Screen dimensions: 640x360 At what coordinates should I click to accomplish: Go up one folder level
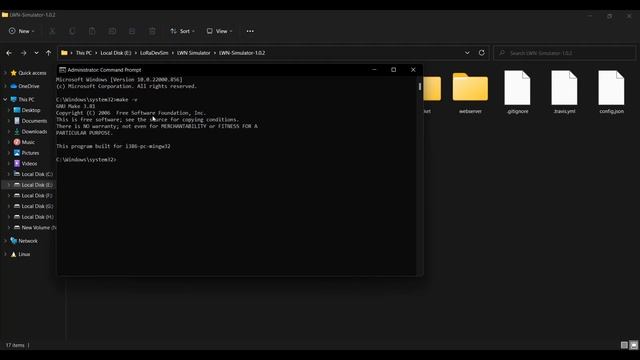point(49,53)
